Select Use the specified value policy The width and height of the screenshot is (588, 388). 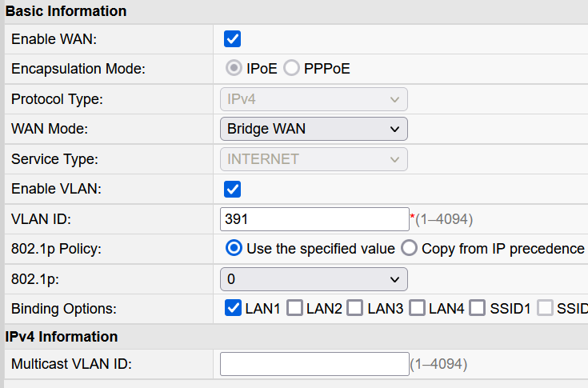click(234, 248)
